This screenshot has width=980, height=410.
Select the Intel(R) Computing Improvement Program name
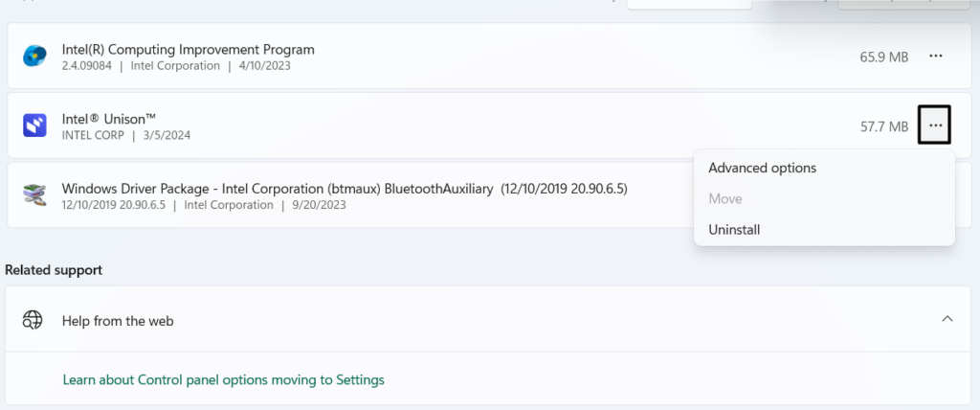coord(188,49)
